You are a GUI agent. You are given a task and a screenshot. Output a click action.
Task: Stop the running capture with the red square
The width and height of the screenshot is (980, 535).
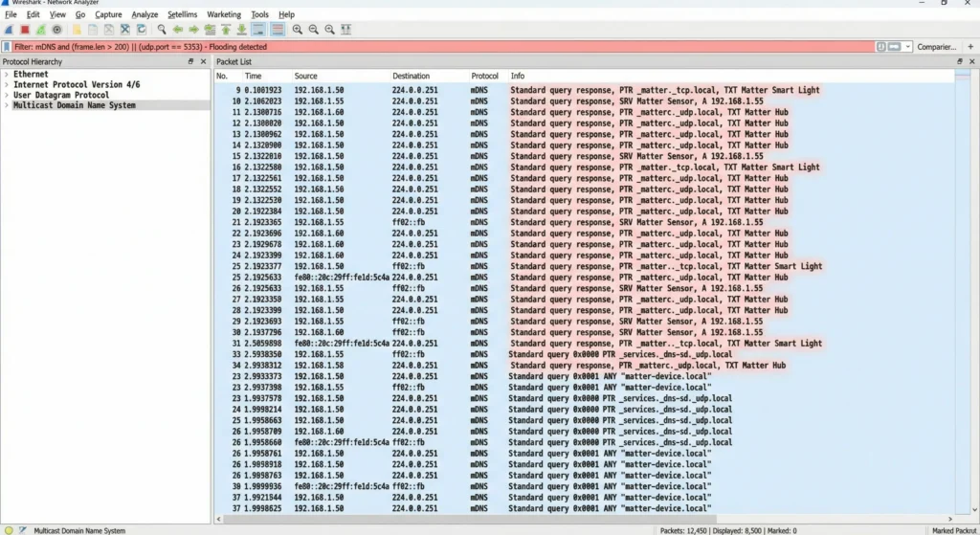tap(25, 30)
